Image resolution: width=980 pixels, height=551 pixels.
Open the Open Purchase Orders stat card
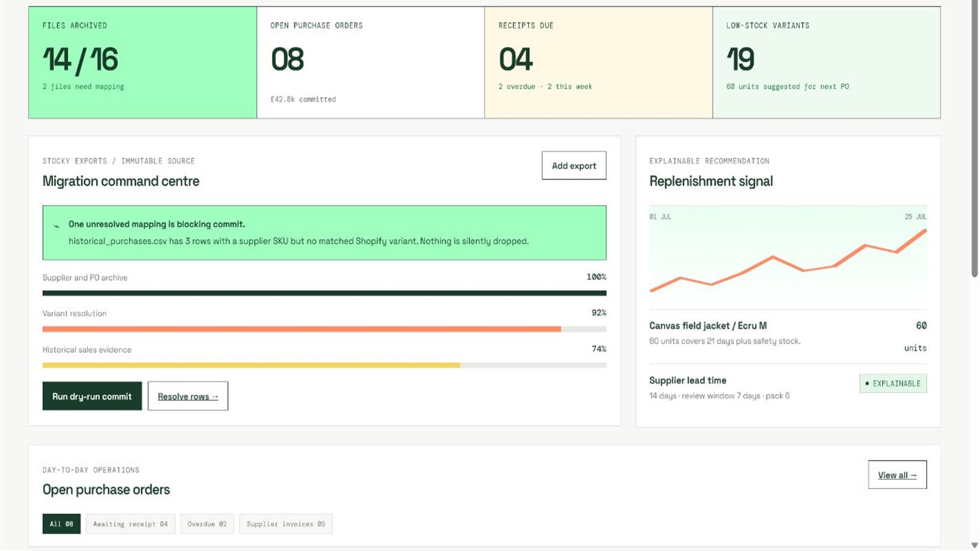(x=371, y=62)
